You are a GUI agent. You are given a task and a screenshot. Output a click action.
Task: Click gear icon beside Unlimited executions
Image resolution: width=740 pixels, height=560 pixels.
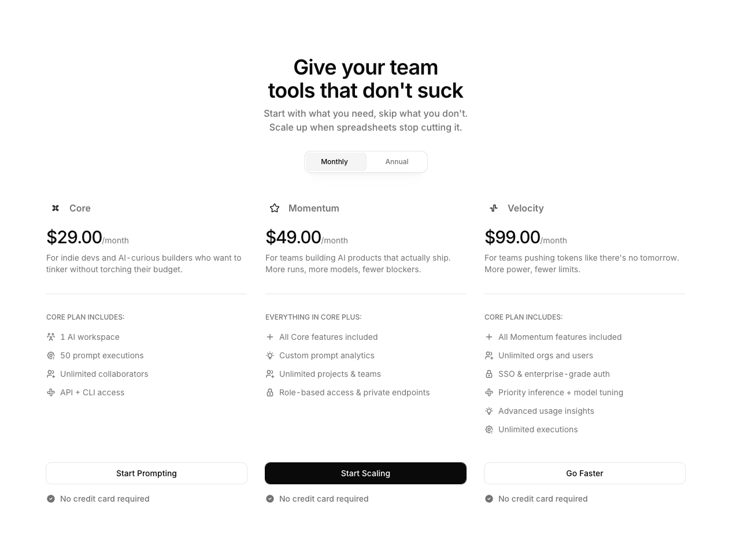click(489, 429)
